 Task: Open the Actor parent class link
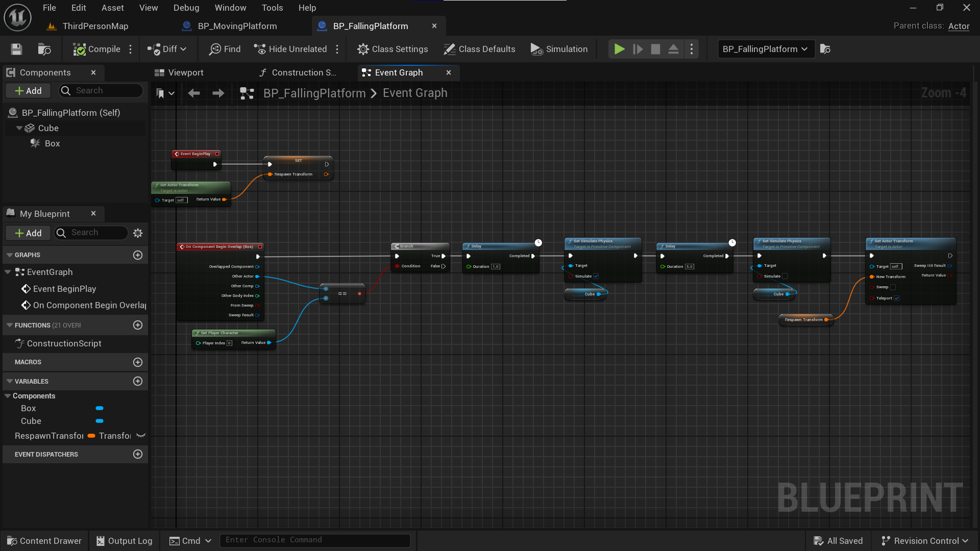pyautogui.click(x=959, y=26)
